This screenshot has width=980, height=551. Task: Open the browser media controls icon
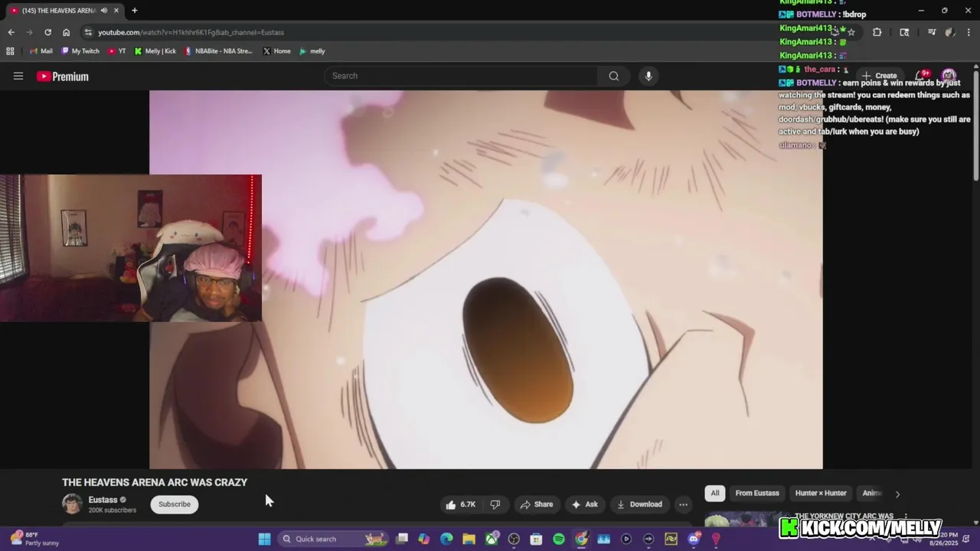pos(932,32)
